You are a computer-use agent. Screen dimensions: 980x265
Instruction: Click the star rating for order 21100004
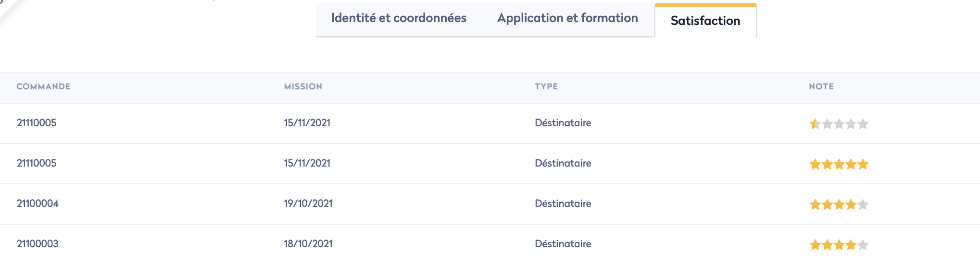point(839,205)
